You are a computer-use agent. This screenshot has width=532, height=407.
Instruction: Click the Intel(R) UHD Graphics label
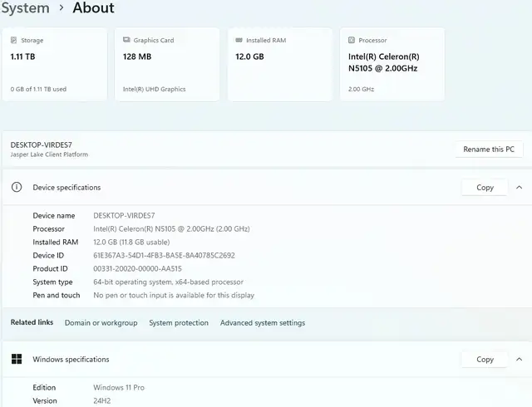155,89
